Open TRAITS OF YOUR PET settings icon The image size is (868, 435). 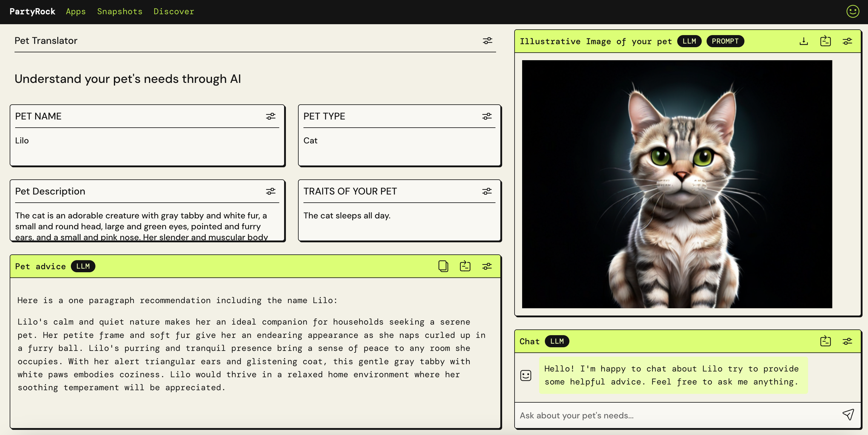click(x=487, y=191)
